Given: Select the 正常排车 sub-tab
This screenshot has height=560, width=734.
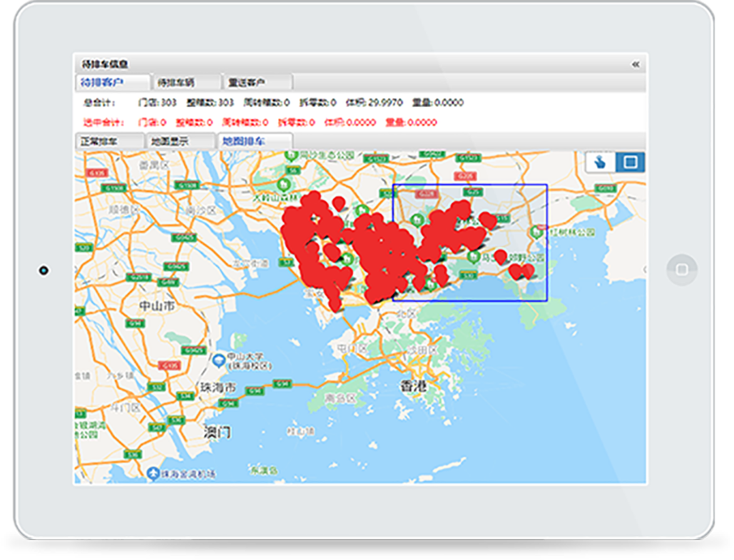Looking at the screenshot, I should (x=110, y=141).
